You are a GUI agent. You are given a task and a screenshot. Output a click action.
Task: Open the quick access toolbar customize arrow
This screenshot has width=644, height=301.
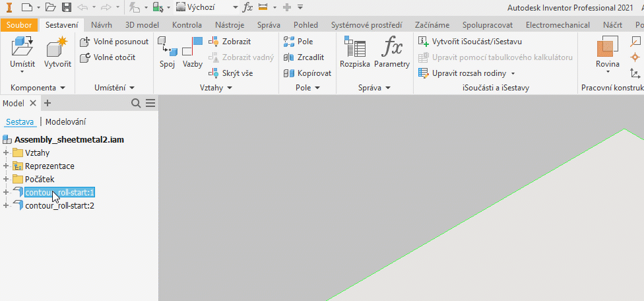[x=301, y=7]
